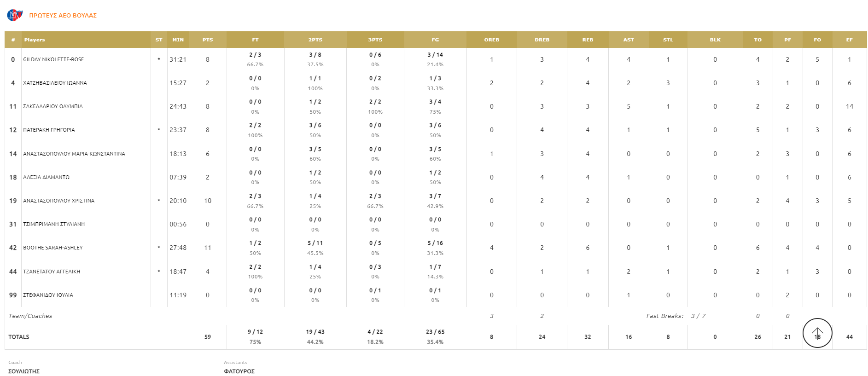Image resolution: width=868 pixels, height=376 pixels.
Task: Click the OREB column header
Action: pos(491,40)
